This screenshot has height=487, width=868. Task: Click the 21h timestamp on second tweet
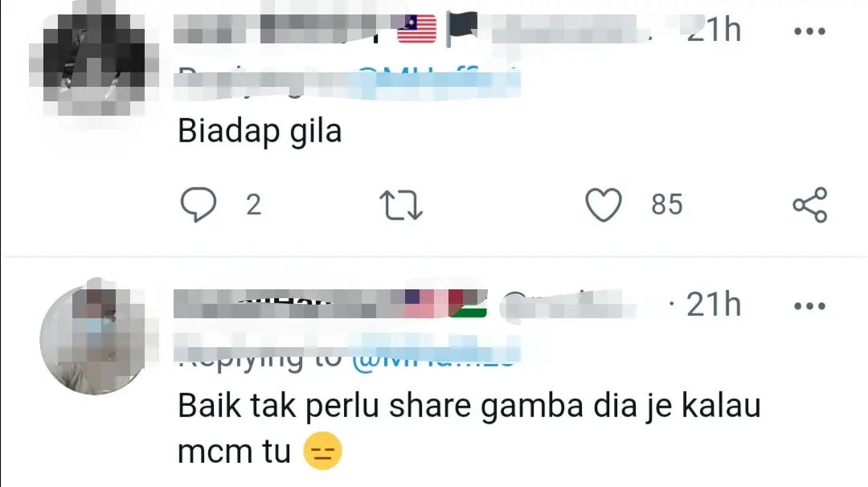[713, 305]
